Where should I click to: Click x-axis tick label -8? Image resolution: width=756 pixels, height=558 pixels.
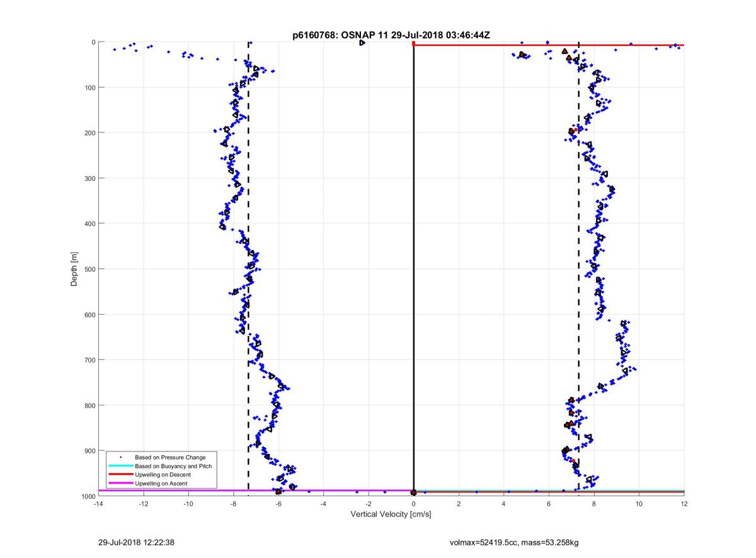233,504
